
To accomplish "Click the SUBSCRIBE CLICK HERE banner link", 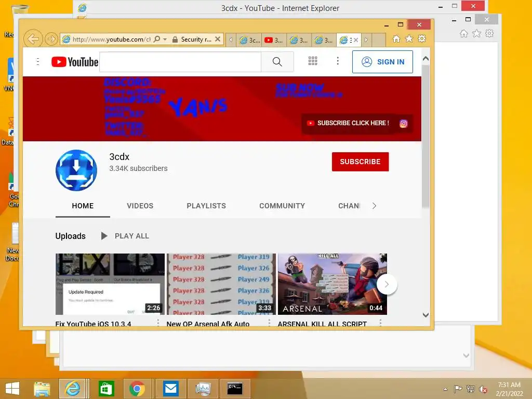I will [348, 123].
